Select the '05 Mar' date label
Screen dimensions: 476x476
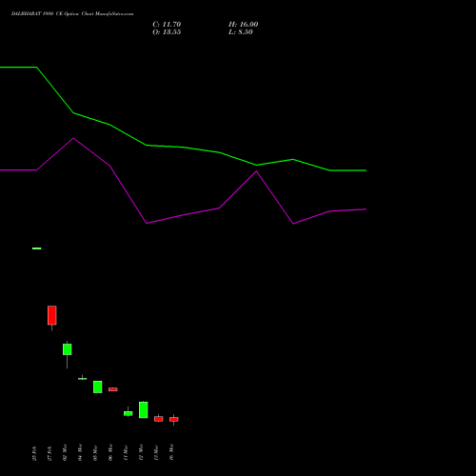coord(95,452)
